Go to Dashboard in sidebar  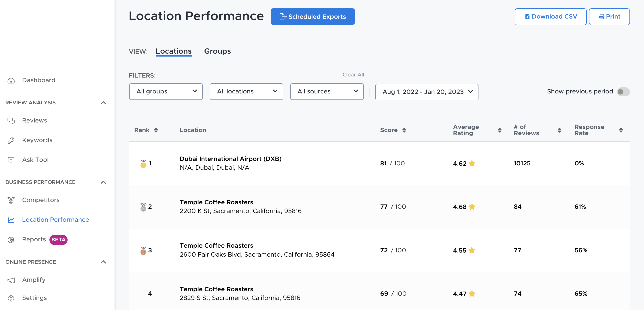tap(39, 80)
